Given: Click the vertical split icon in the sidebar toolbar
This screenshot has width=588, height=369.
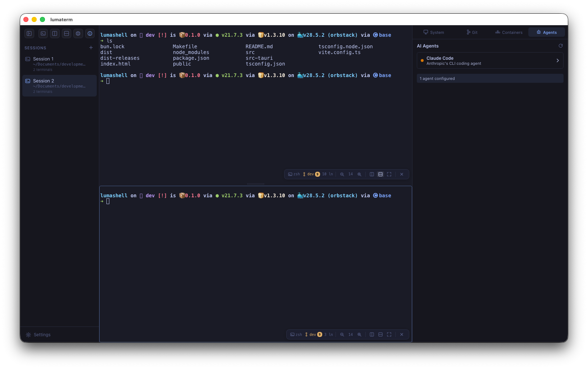Looking at the screenshot, I should tap(55, 33).
